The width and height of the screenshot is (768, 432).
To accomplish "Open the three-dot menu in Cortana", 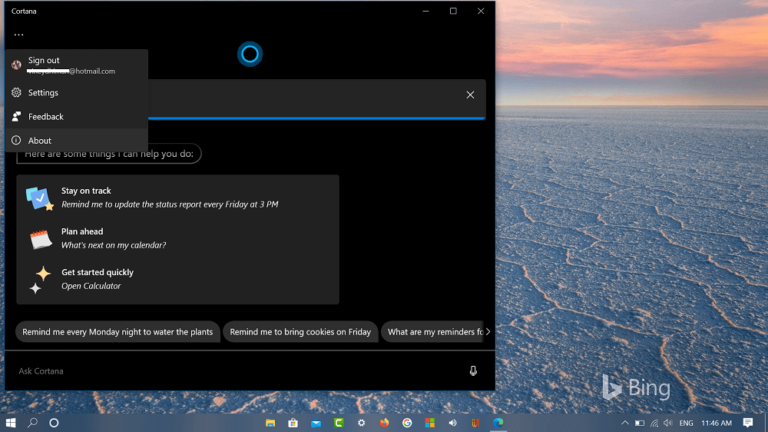I will (x=19, y=35).
